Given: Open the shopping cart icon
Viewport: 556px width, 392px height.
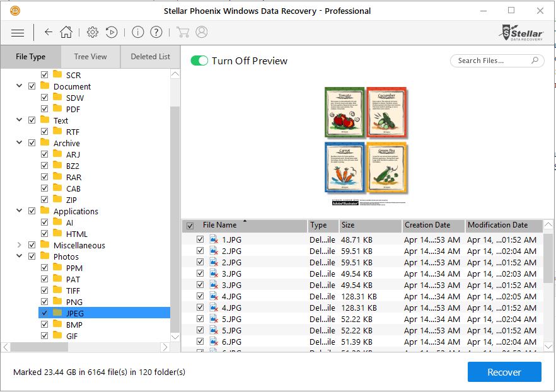Looking at the screenshot, I should 183,32.
